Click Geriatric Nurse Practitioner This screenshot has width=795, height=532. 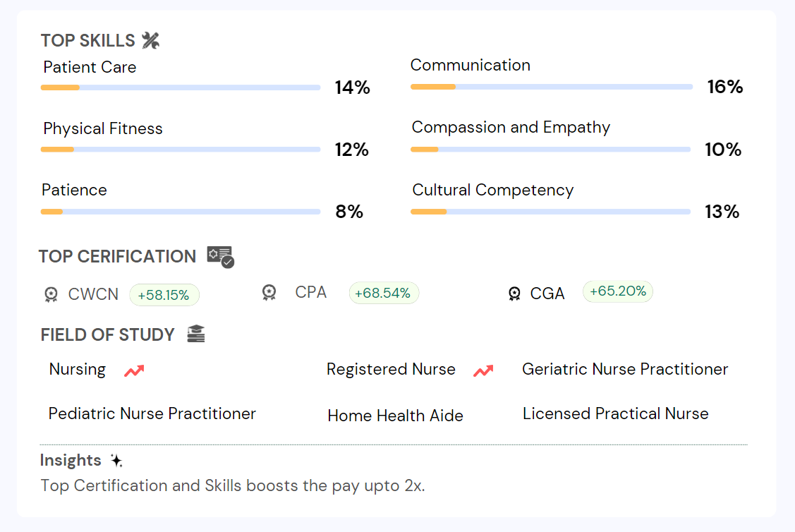625,369
